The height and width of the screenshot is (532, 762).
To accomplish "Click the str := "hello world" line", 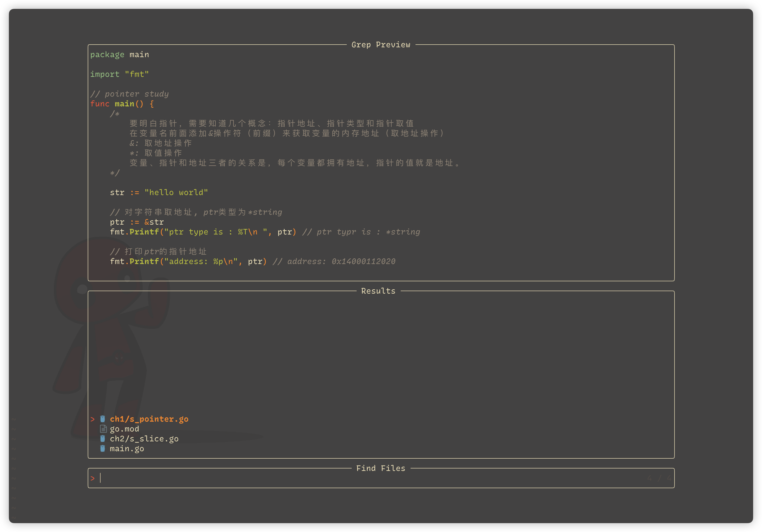I will pyautogui.click(x=159, y=192).
